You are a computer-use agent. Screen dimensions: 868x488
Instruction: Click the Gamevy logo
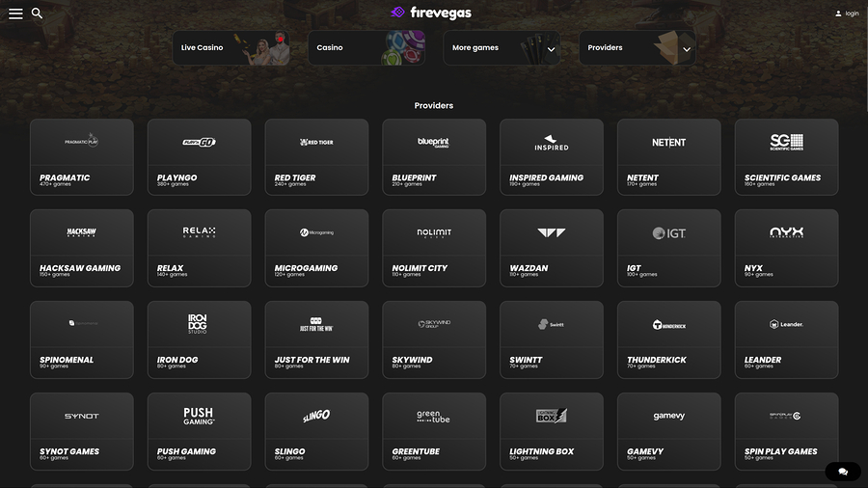668,416
